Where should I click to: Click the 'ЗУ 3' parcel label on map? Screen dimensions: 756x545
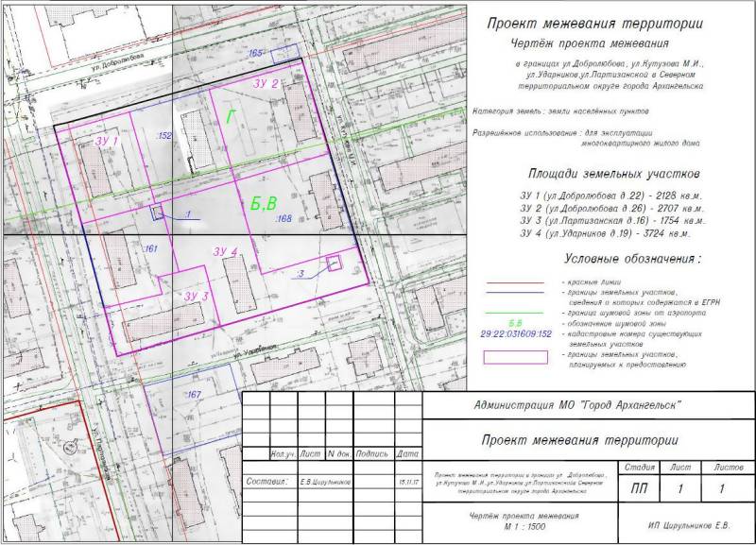[x=196, y=297]
